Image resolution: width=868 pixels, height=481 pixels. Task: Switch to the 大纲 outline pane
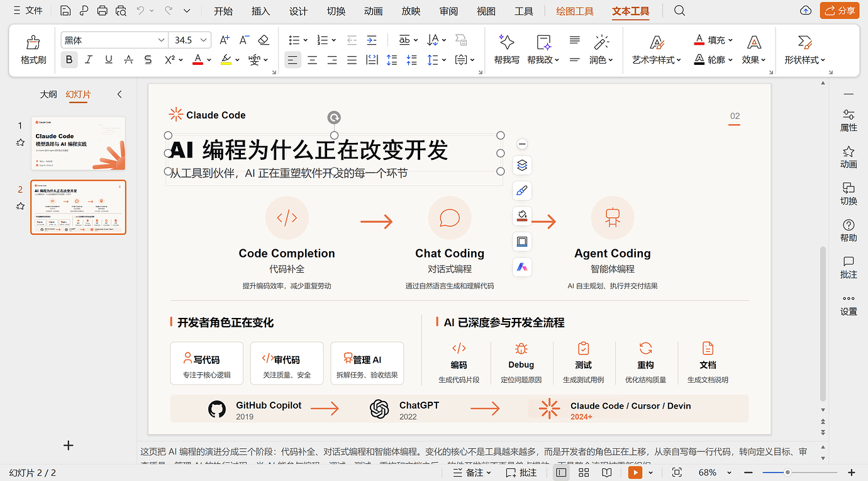tap(48, 94)
